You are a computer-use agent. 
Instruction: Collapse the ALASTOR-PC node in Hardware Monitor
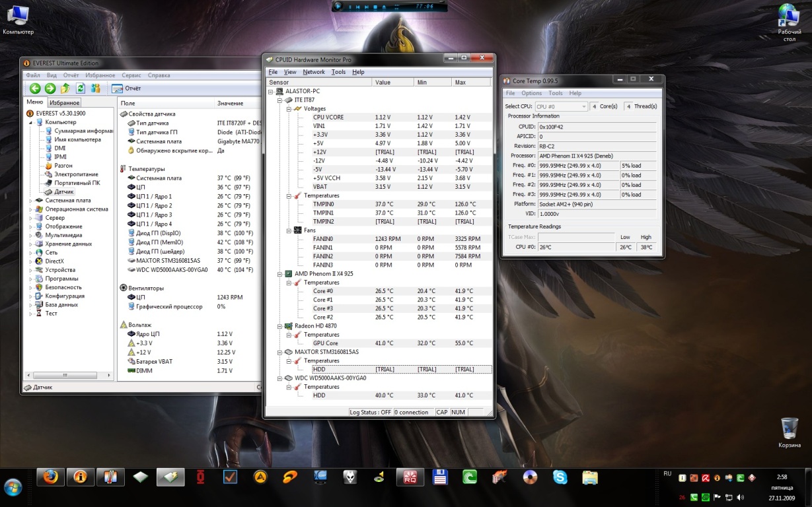point(272,91)
